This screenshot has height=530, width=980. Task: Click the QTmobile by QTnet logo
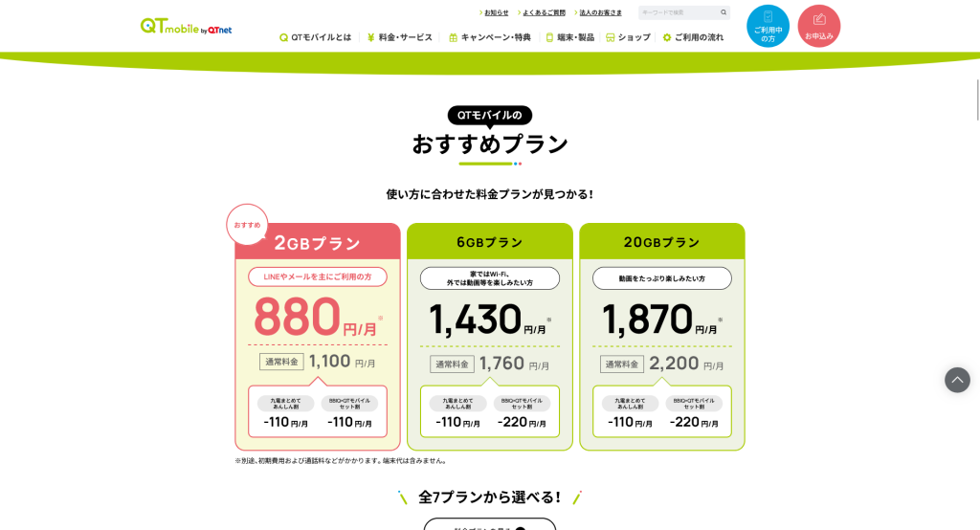click(186, 26)
